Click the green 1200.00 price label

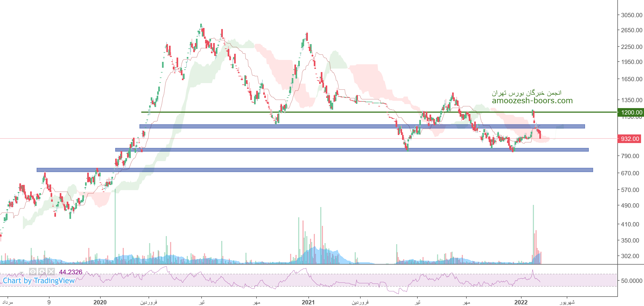pyautogui.click(x=632, y=112)
